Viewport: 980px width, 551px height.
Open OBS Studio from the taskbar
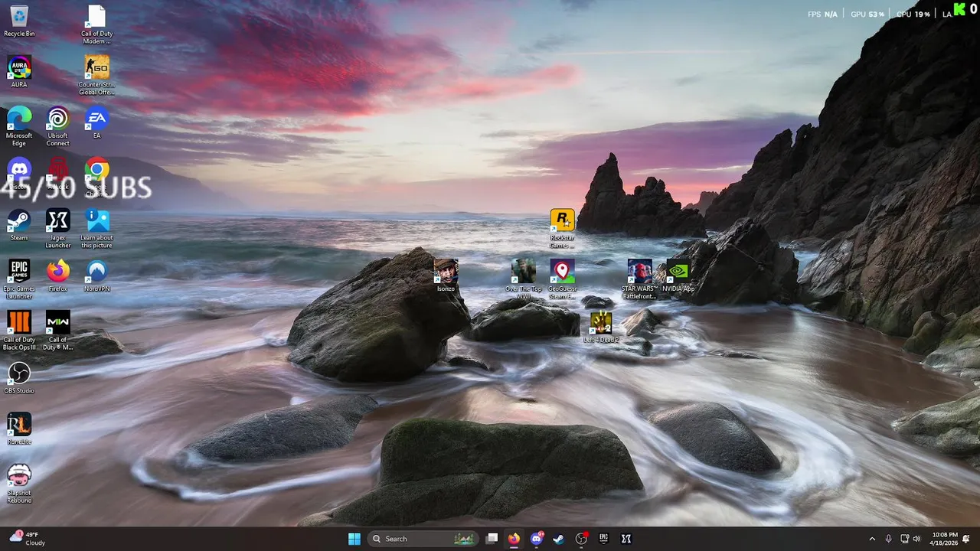tap(581, 539)
